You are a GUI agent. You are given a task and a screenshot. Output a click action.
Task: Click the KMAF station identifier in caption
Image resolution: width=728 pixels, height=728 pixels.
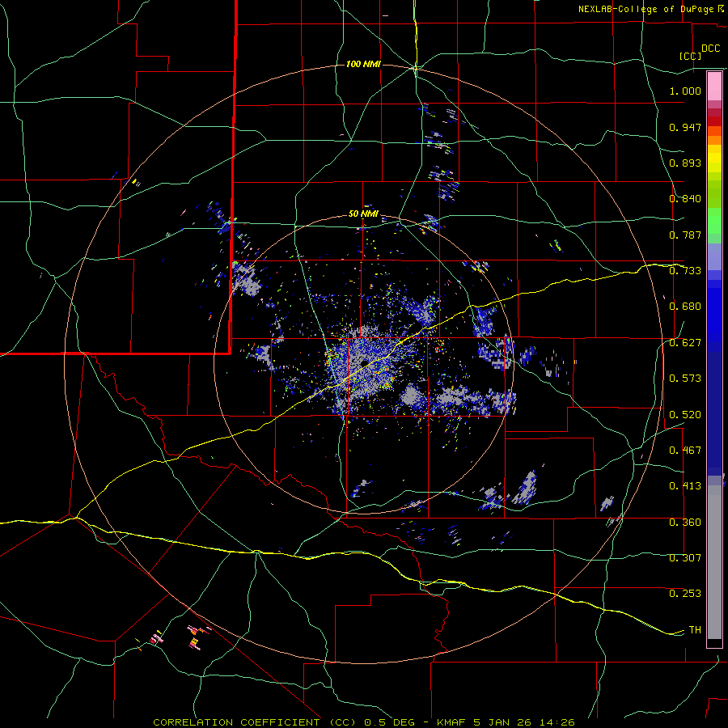[x=452, y=722]
